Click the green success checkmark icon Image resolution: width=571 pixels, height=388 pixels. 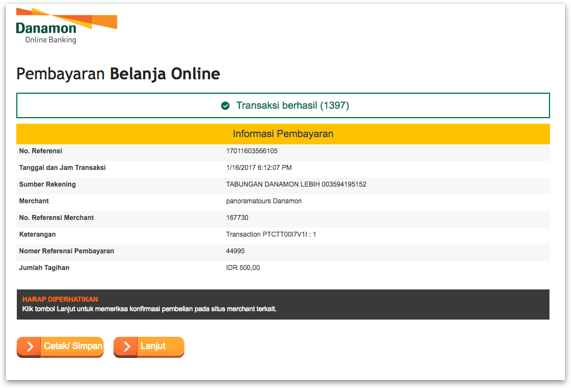coord(225,106)
